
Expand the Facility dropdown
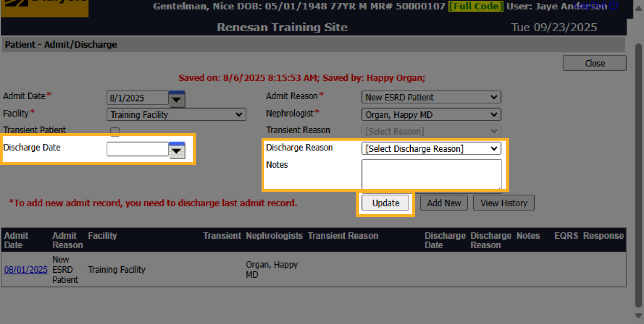pyautogui.click(x=176, y=115)
